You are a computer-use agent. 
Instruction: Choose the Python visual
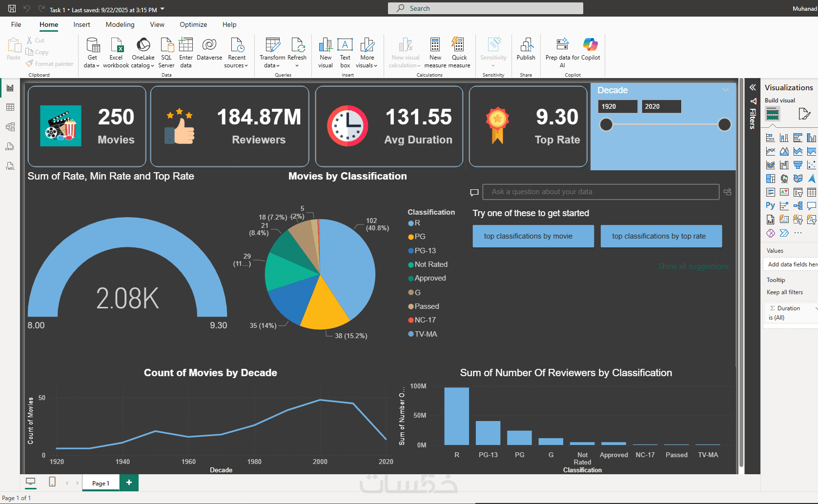[771, 206]
